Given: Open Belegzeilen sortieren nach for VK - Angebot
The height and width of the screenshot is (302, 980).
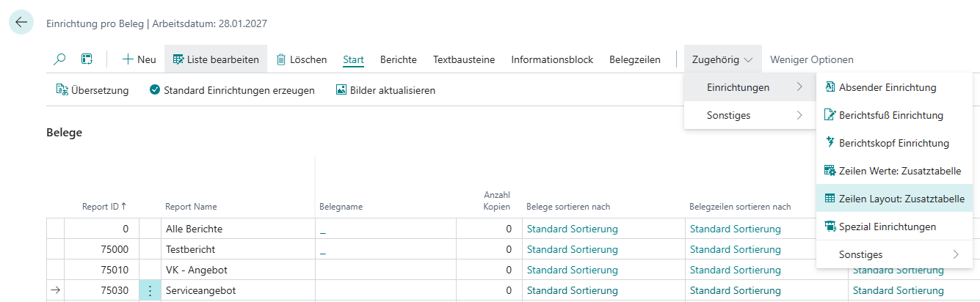Looking at the screenshot, I should pos(736,270).
